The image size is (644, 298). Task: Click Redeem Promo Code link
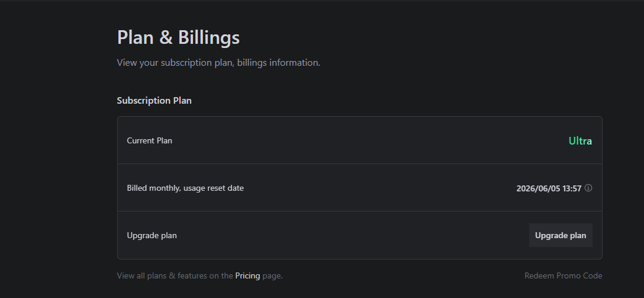(563, 276)
